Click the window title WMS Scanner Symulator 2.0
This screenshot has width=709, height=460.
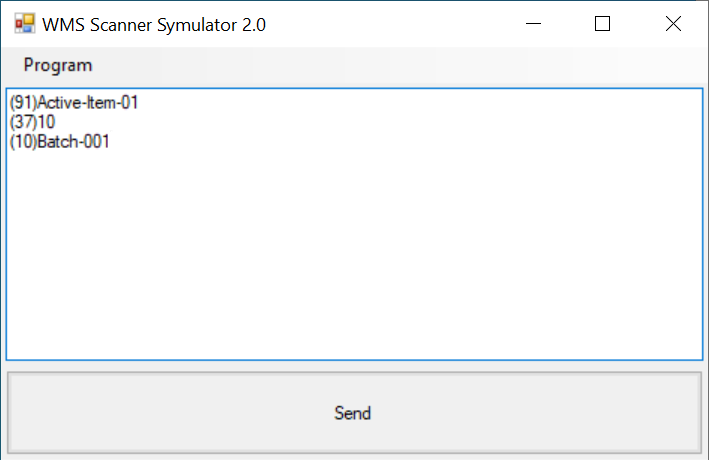point(154,25)
